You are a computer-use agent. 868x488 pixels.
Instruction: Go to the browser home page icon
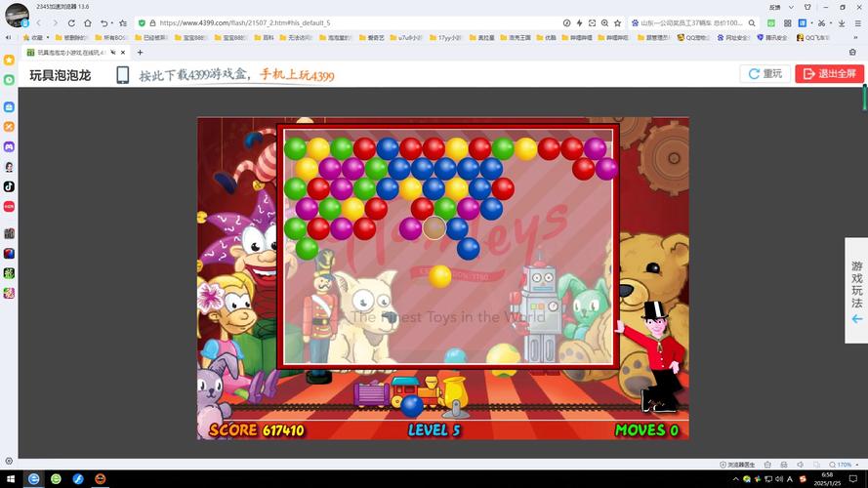point(88,22)
